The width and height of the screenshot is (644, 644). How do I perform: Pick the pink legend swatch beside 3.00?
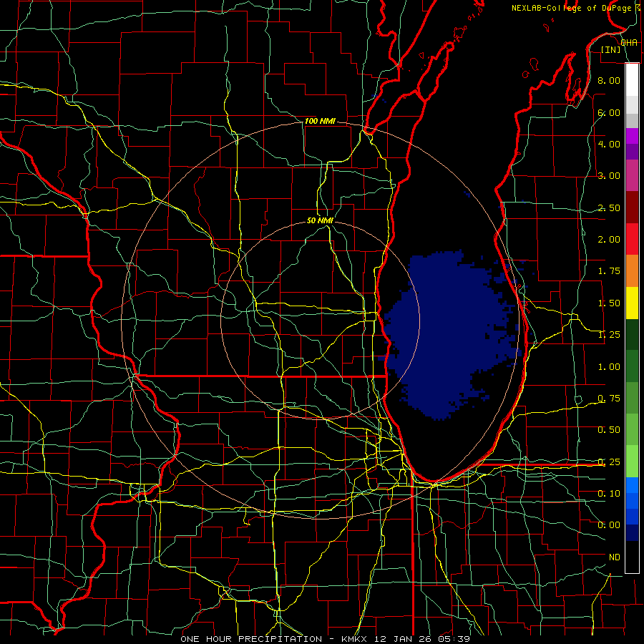point(632,176)
